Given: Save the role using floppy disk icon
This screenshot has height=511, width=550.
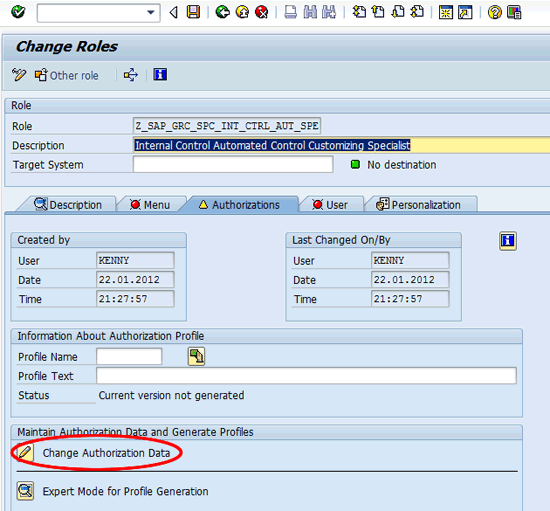Looking at the screenshot, I should click(x=193, y=12).
